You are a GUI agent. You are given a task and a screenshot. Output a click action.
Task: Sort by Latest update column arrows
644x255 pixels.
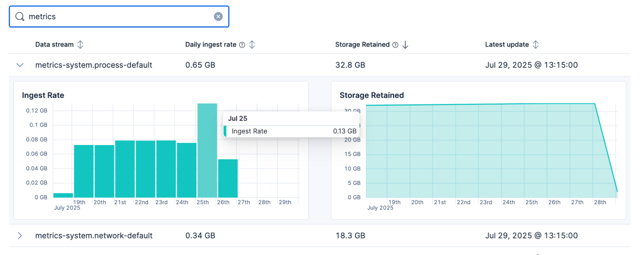(535, 44)
